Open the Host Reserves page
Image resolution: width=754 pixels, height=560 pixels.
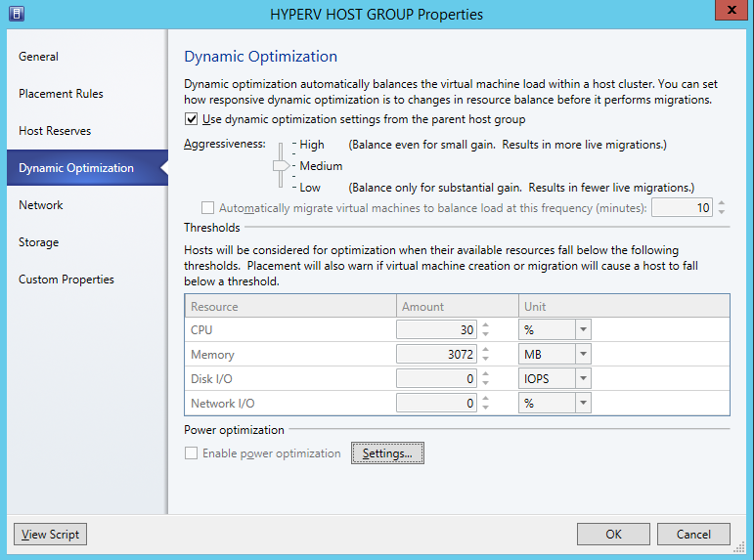[x=55, y=131]
